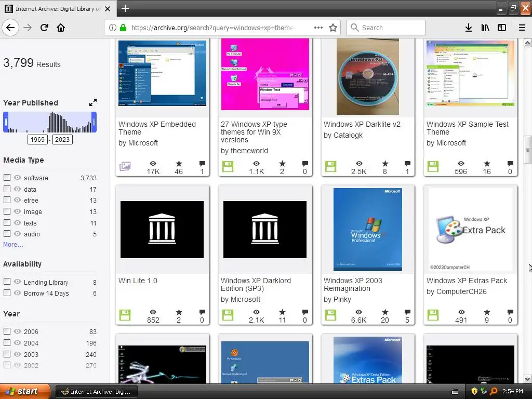532x399 pixels.
Task: Open the Win Lite 1.0 title link
Action: tap(138, 281)
